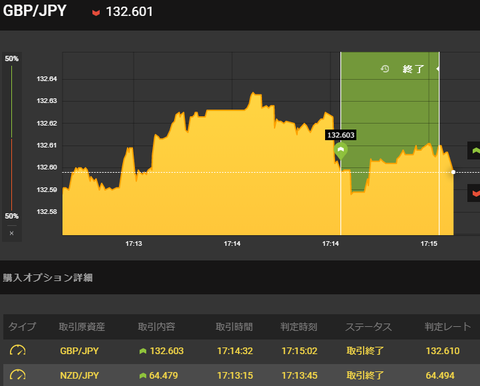
Task: Click the 17:13 time axis label
Action: [134, 244]
